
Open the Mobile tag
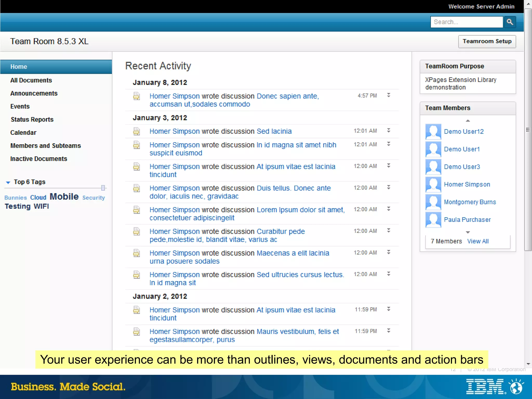[x=64, y=197]
